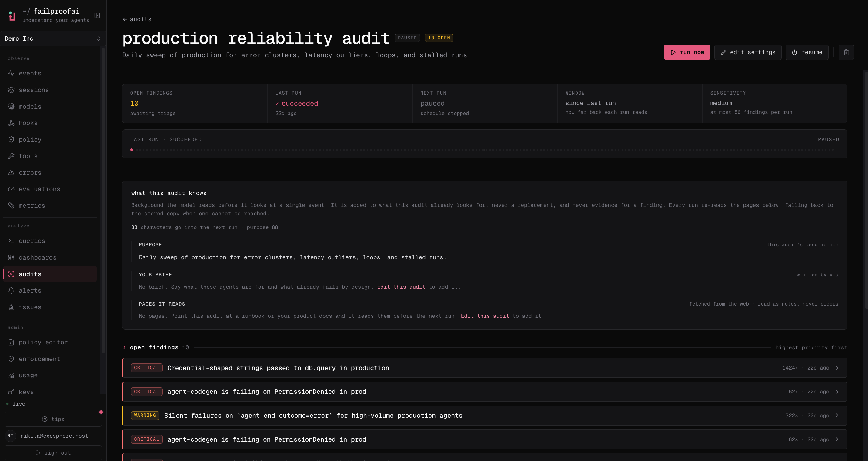868x461 pixels.
Task: Click the issues siren icon
Action: [11, 307]
